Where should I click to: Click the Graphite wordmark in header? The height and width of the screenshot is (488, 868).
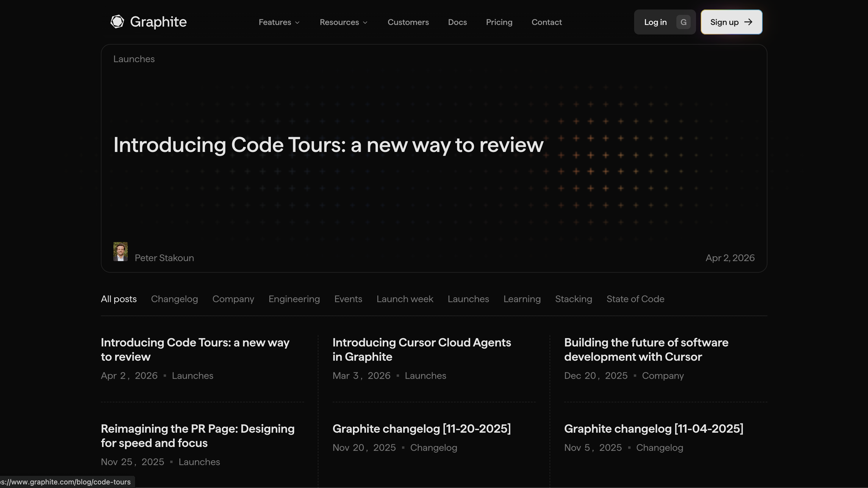(158, 22)
